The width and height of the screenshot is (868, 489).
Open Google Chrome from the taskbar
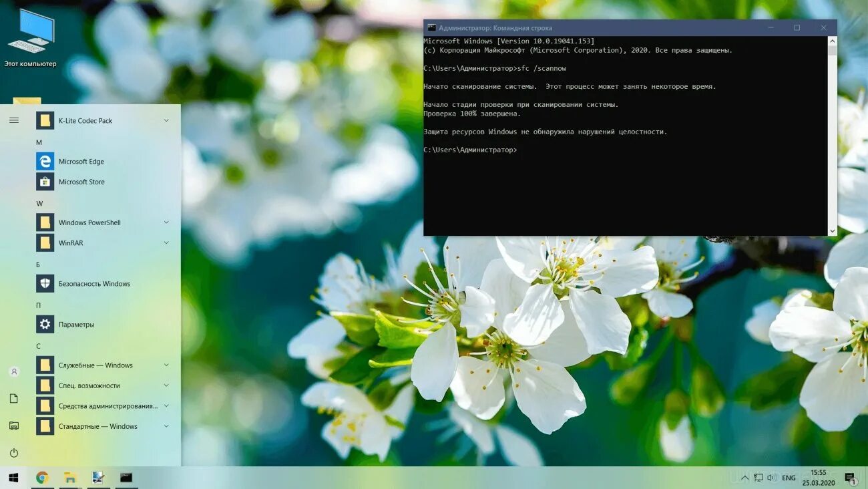pyautogui.click(x=42, y=477)
